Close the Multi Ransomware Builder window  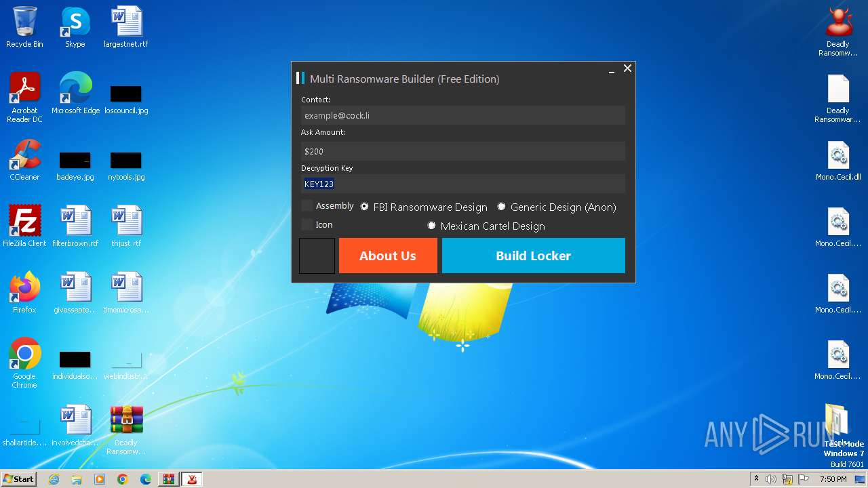[x=627, y=68]
